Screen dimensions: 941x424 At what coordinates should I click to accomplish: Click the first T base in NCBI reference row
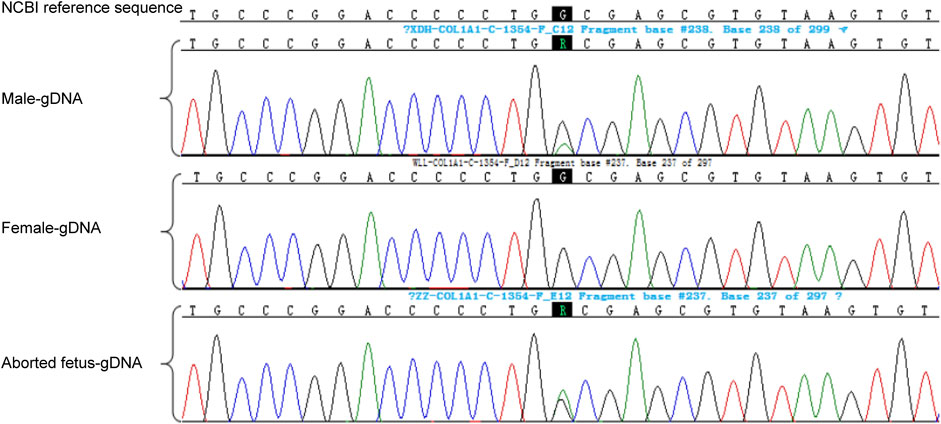(x=194, y=15)
